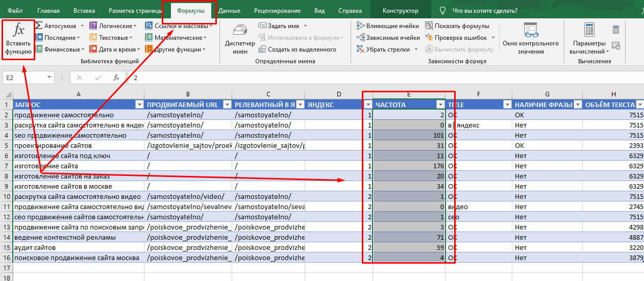The width and height of the screenshot is (644, 281).
Task: Select cell "поисковое продвижение сайта москва"
Action: (79, 258)
